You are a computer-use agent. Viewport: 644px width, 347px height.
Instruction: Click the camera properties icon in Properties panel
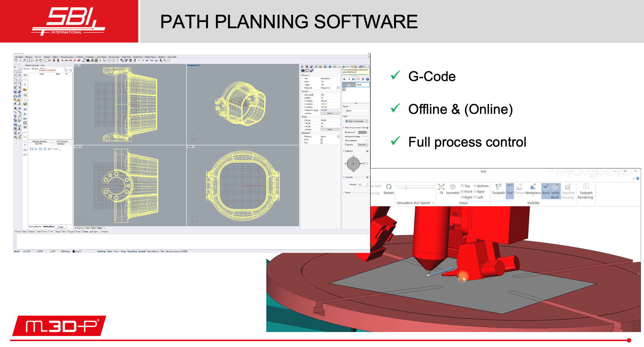pyautogui.click(x=303, y=71)
